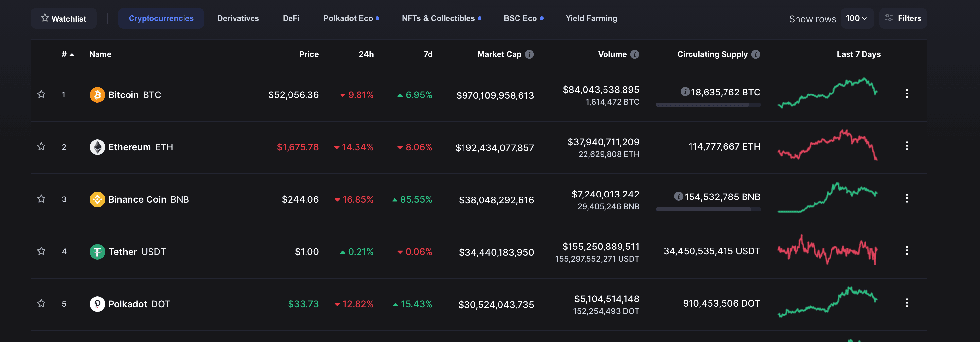The height and width of the screenshot is (342, 980).
Task: Add Bitcoin to watchlist via its star
Action: (x=41, y=95)
